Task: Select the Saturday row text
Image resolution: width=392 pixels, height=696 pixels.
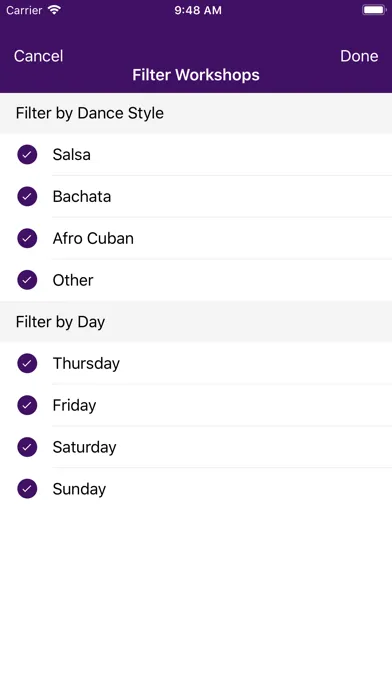Action: point(84,447)
